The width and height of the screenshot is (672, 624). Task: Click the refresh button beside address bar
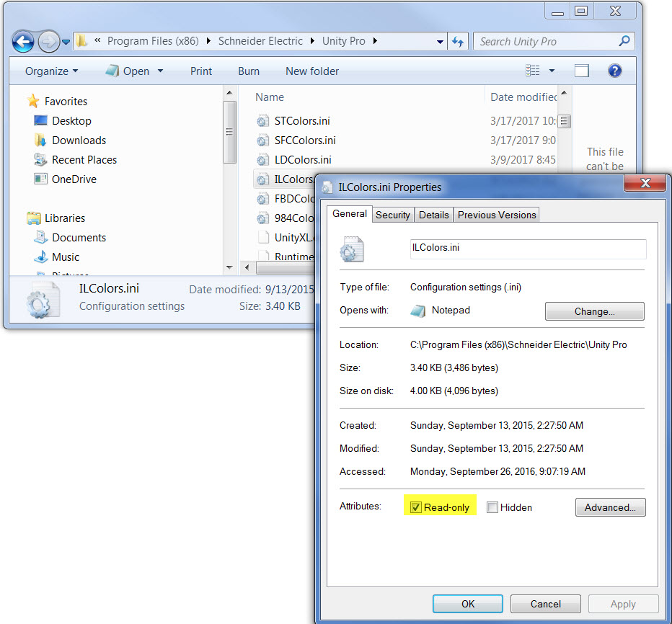click(458, 42)
